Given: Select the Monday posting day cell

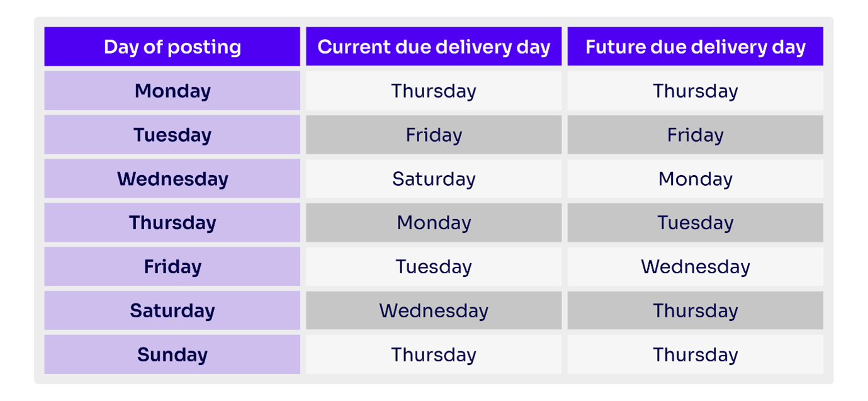Looking at the screenshot, I should point(172,91).
